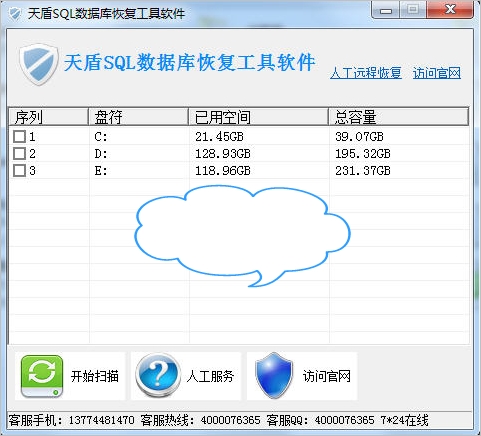Click the 访问官网 button label at bottom
The height and width of the screenshot is (436, 481).
[x=327, y=376]
